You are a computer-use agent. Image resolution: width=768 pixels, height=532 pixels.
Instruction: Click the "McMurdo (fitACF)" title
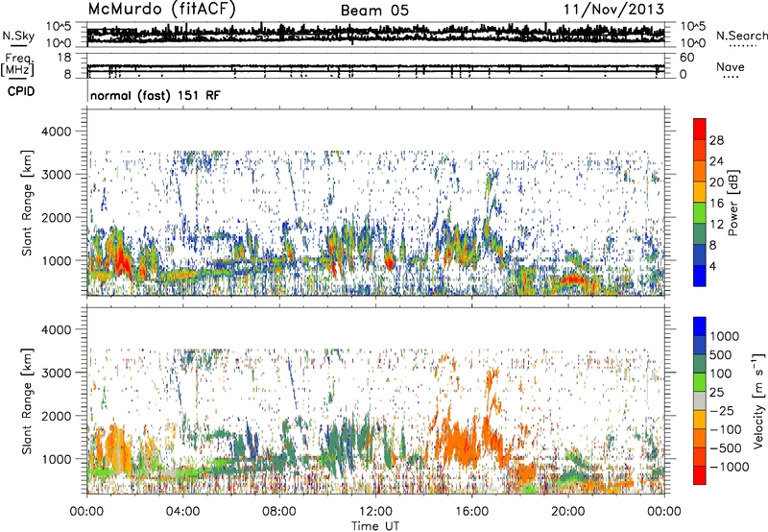(x=161, y=10)
